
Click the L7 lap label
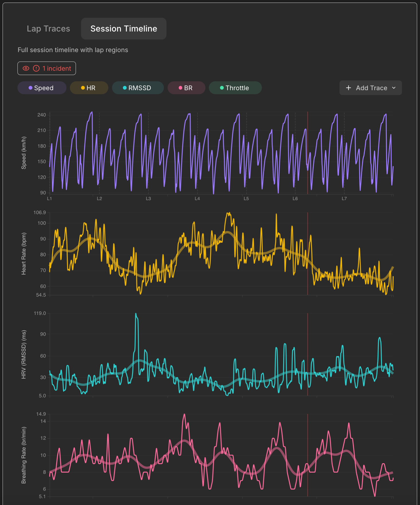click(x=344, y=199)
